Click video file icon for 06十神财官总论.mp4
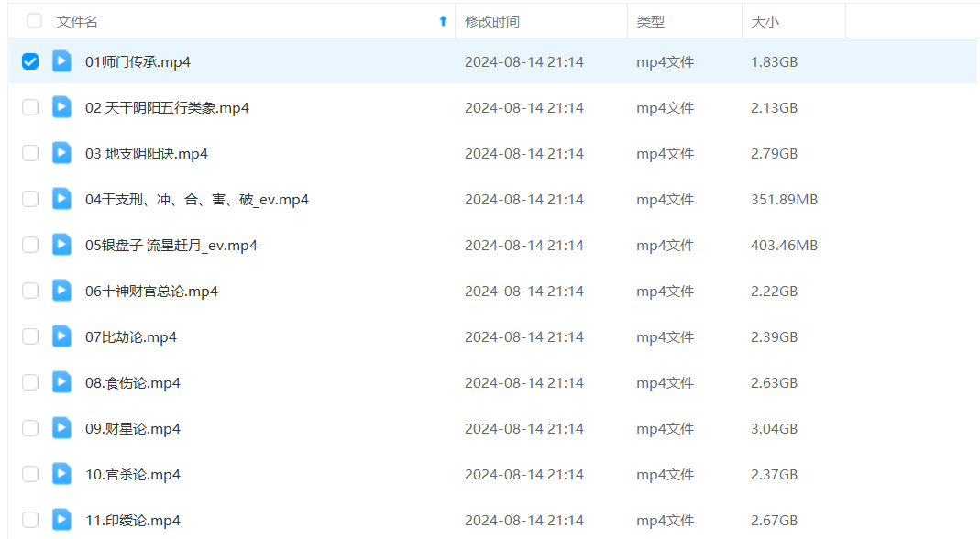 click(61, 291)
